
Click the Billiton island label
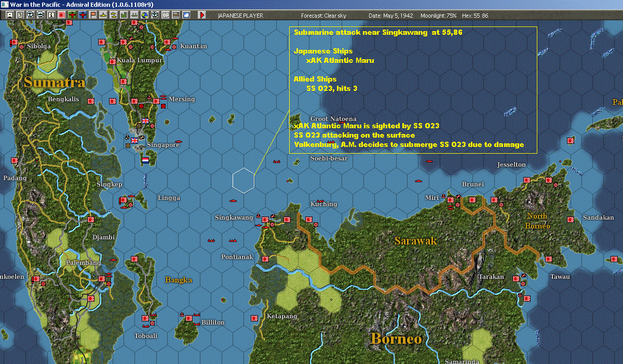pyautogui.click(x=213, y=322)
